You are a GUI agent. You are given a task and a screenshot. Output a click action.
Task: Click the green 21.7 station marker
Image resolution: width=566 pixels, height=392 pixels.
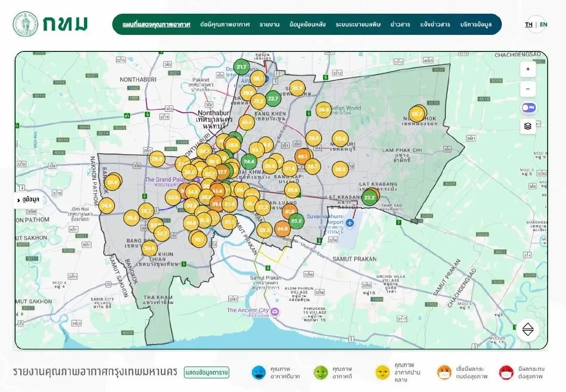tap(242, 67)
